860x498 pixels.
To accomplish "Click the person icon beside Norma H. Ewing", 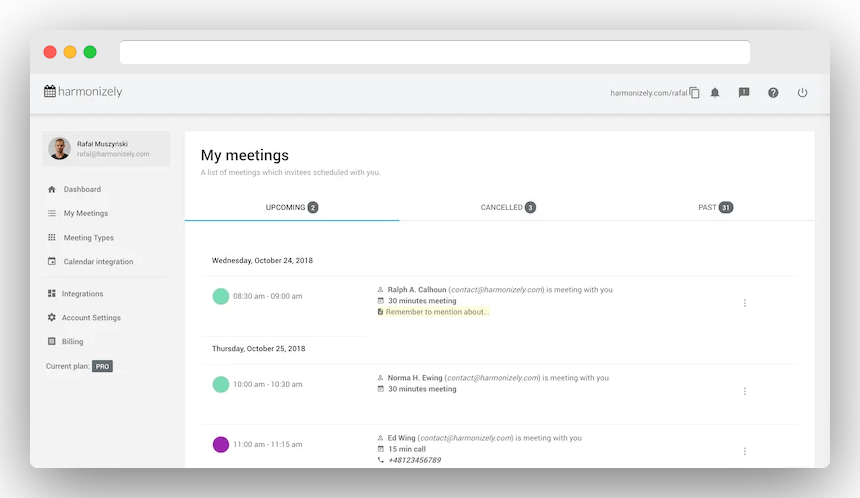I will tap(380, 378).
